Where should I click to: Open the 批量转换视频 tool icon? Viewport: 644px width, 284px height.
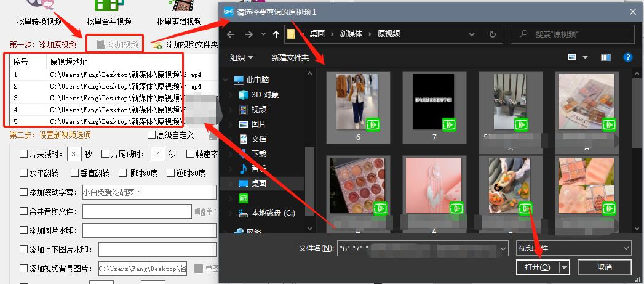[40, 5]
